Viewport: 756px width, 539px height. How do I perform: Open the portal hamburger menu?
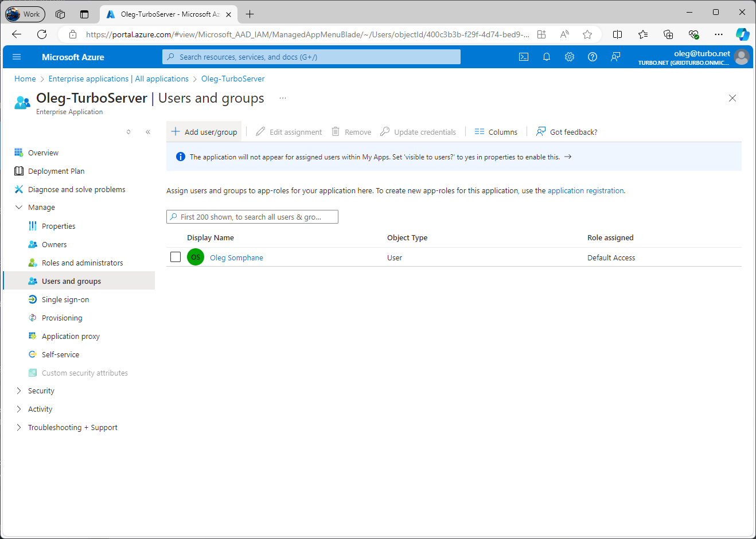point(16,57)
